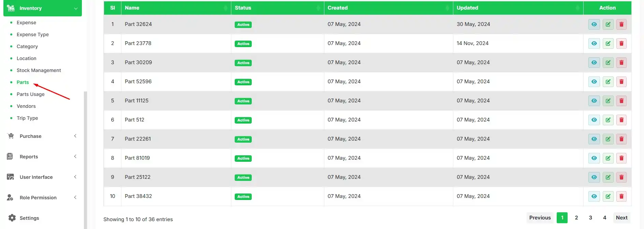Open the editor for Part 81019
644x229 pixels.
click(608, 158)
